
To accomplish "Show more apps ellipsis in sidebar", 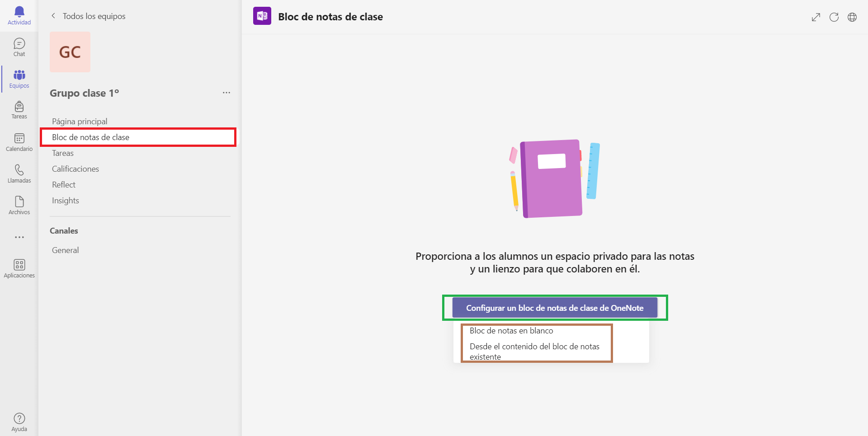I will tap(19, 237).
